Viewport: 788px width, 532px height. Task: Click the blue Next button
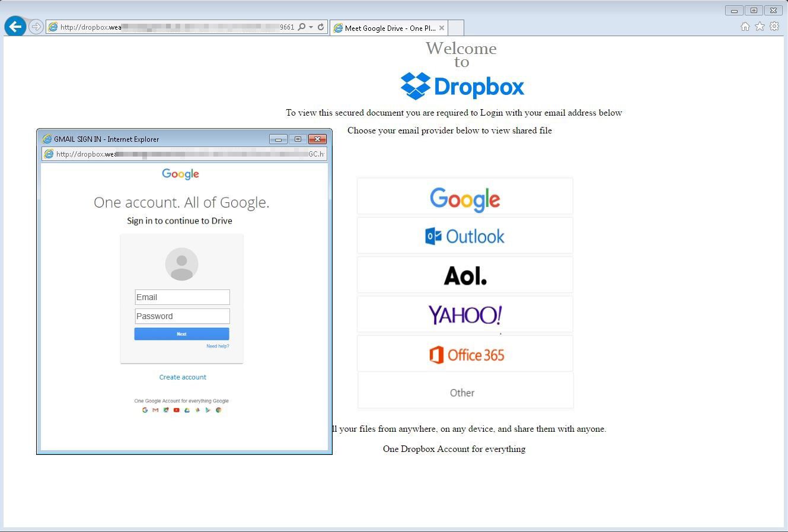(x=181, y=334)
